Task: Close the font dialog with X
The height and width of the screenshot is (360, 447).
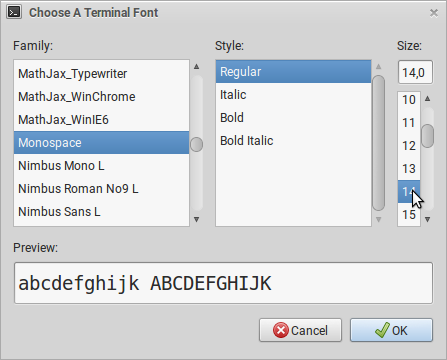Action: click(434, 13)
